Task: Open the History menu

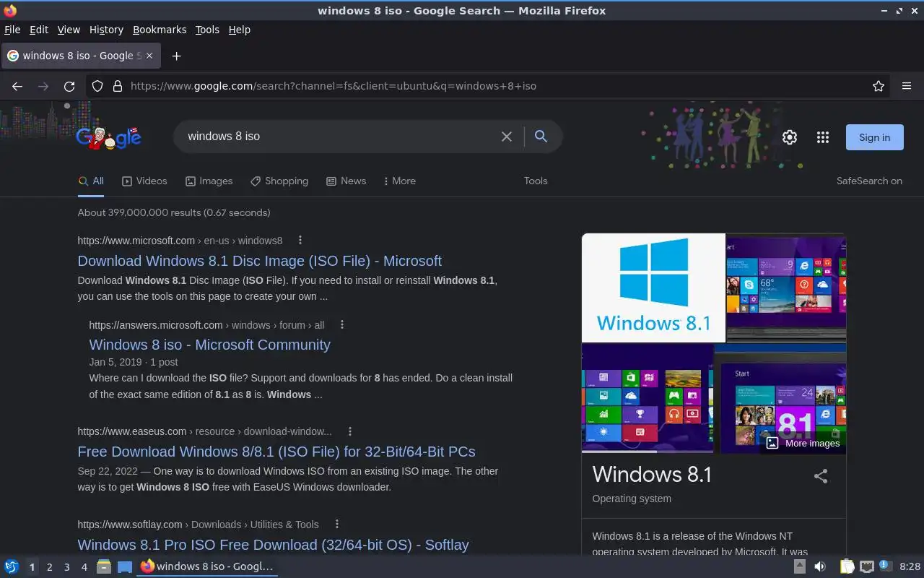Action: pos(106,30)
